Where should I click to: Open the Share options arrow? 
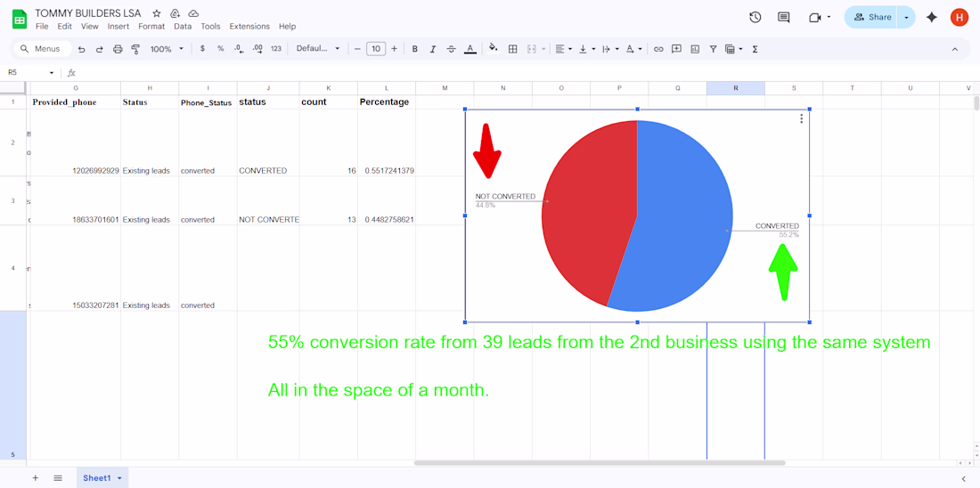coord(906,18)
